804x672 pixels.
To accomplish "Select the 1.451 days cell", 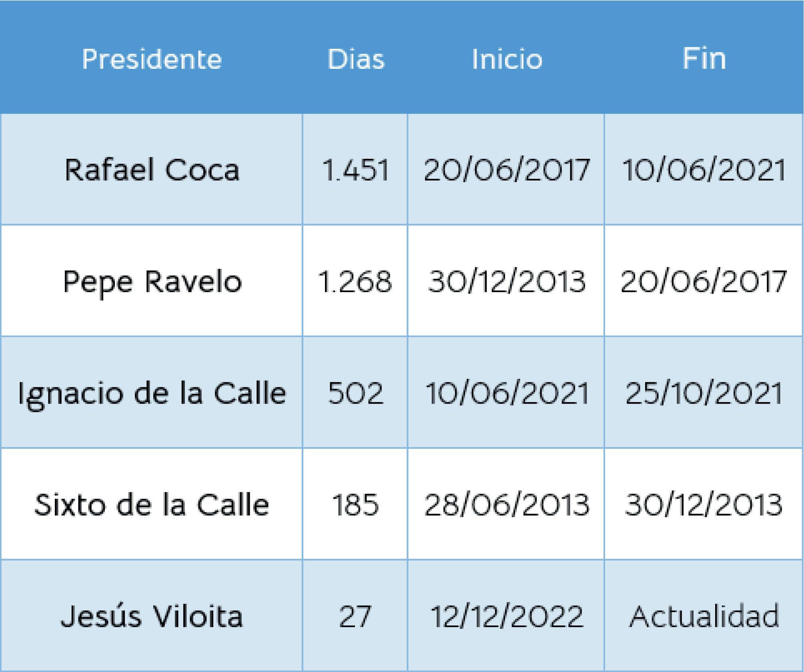I will point(355,169).
